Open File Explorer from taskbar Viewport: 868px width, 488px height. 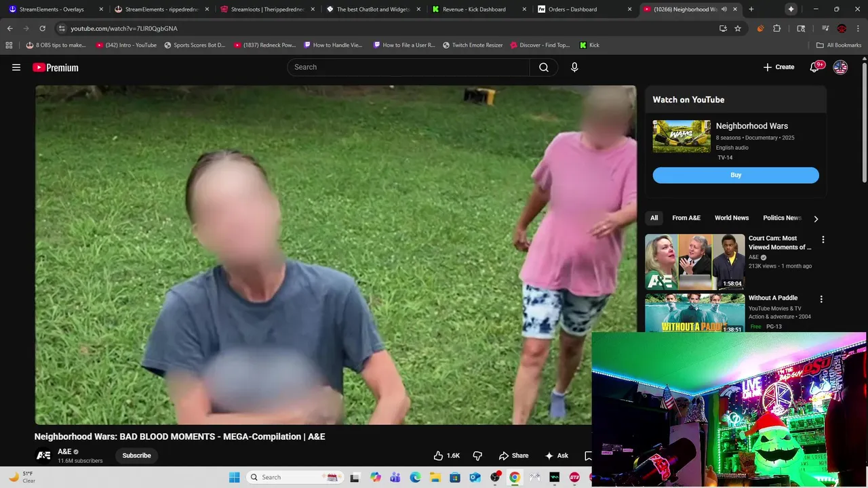point(435,477)
